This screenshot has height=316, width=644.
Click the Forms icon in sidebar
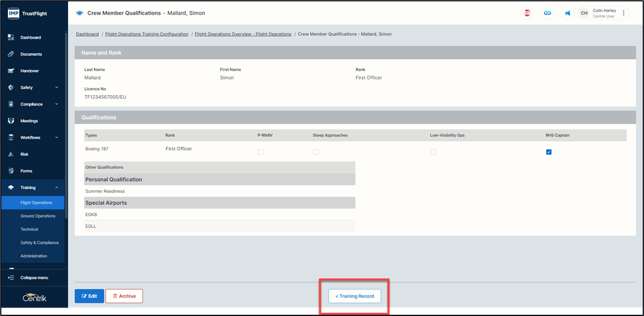pyautogui.click(x=11, y=171)
